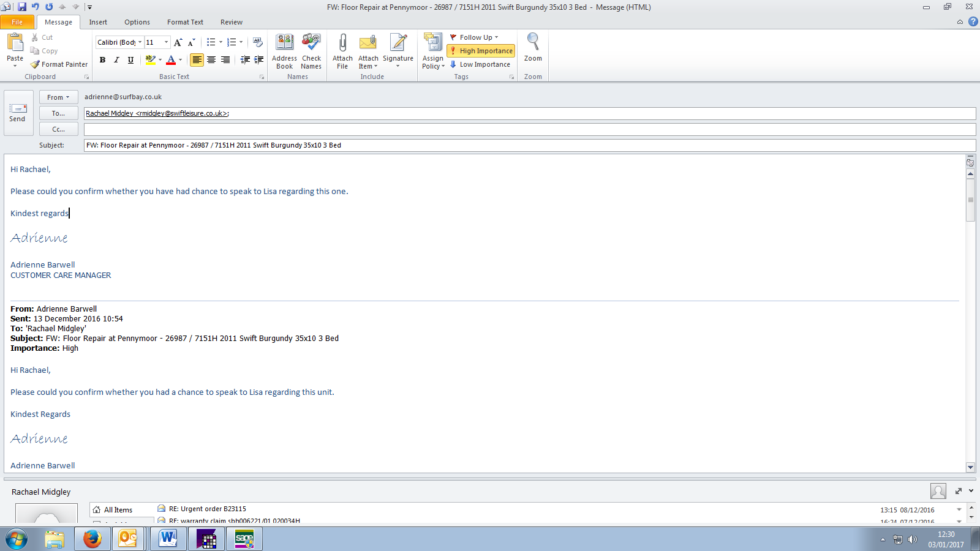Screen dimensions: 980x551
Task: Click the bullets list icon
Action: [x=211, y=42]
